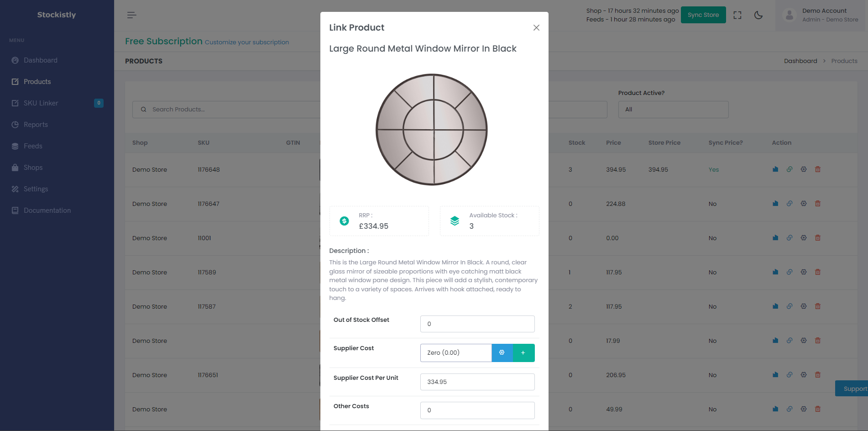Click the green dollar RRP icon
The height and width of the screenshot is (431, 868).
point(344,221)
